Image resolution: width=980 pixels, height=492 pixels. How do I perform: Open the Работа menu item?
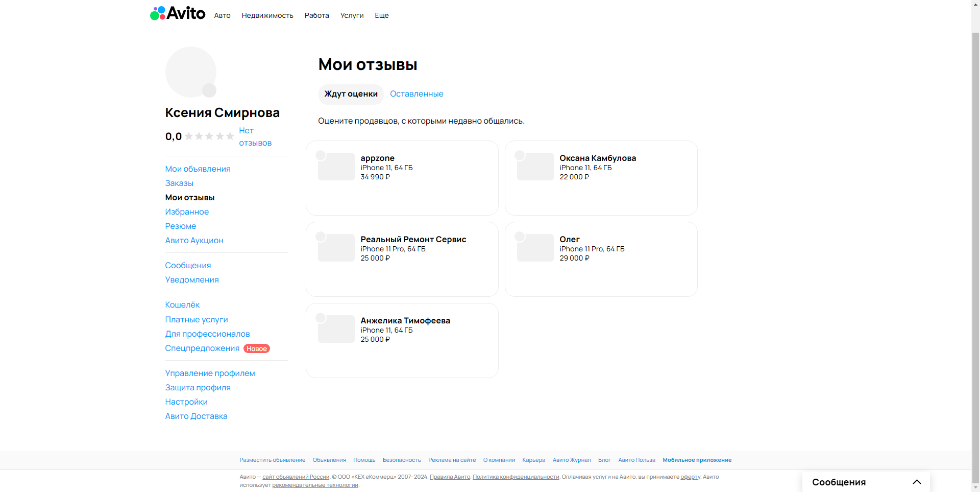316,15
